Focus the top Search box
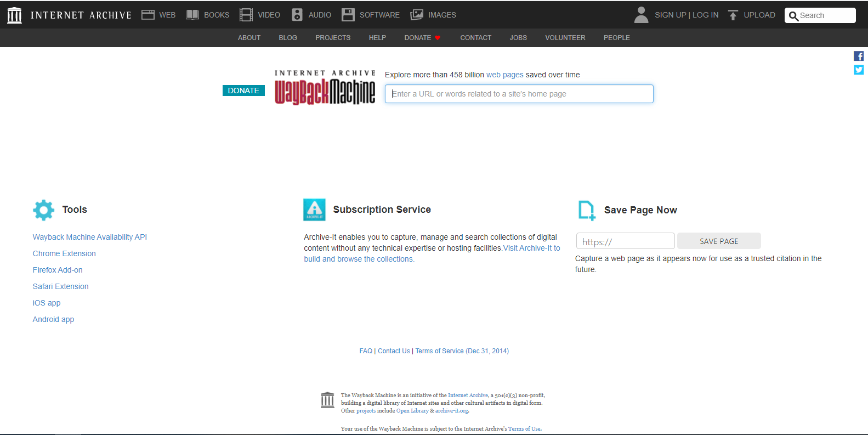The width and height of the screenshot is (868, 435). click(820, 15)
